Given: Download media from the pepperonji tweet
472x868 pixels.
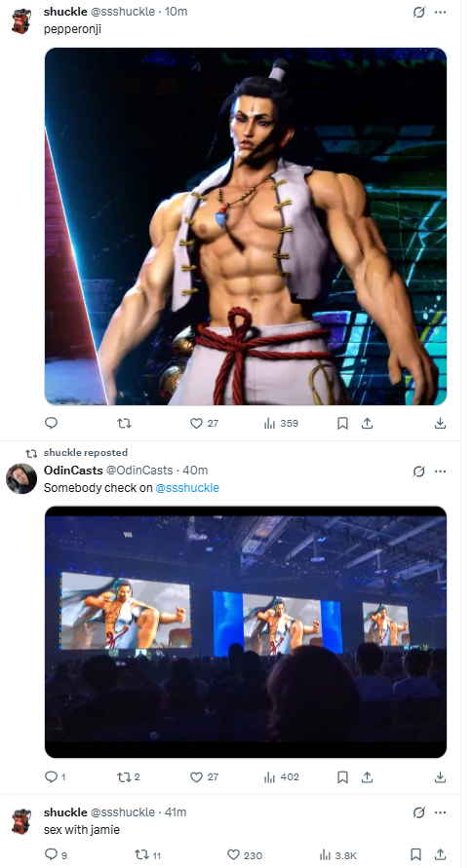Looking at the screenshot, I should coord(440,424).
